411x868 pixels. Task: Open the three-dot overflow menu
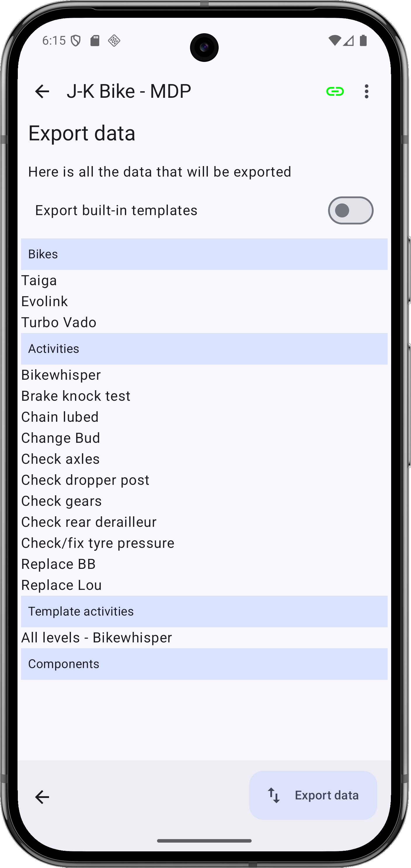(x=367, y=91)
